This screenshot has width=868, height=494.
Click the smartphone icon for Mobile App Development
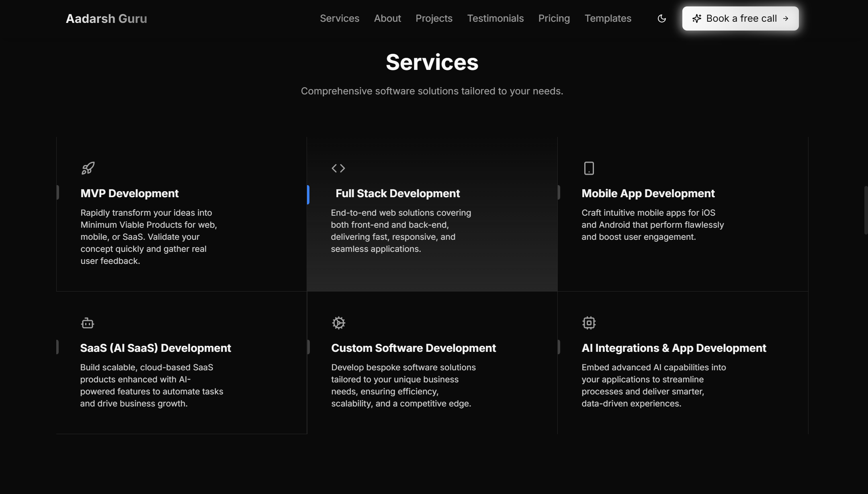point(589,168)
